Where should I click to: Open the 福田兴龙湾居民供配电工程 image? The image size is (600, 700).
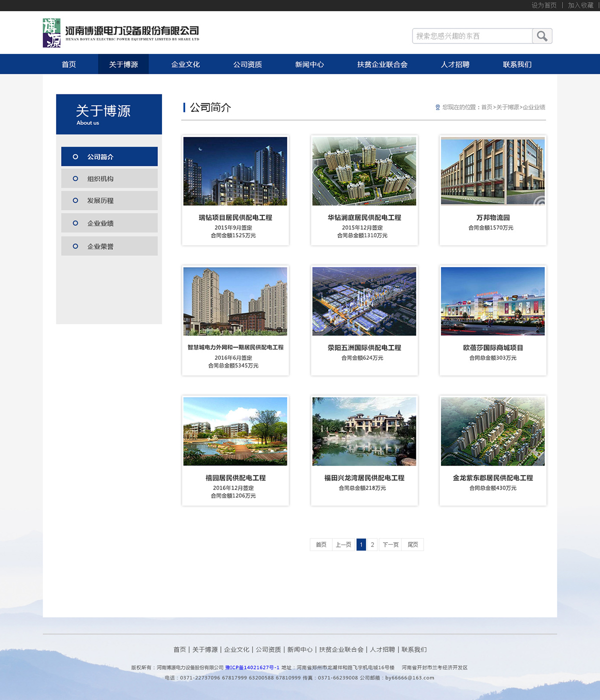pyautogui.click(x=364, y=431)
